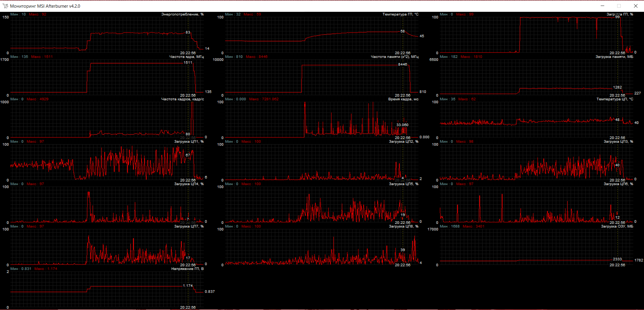Screen dimensions: 644x310
Task: Click the 'Загрузка ЦП4, %' graph title
Action: pyautogui.click(x=189, y=184)
